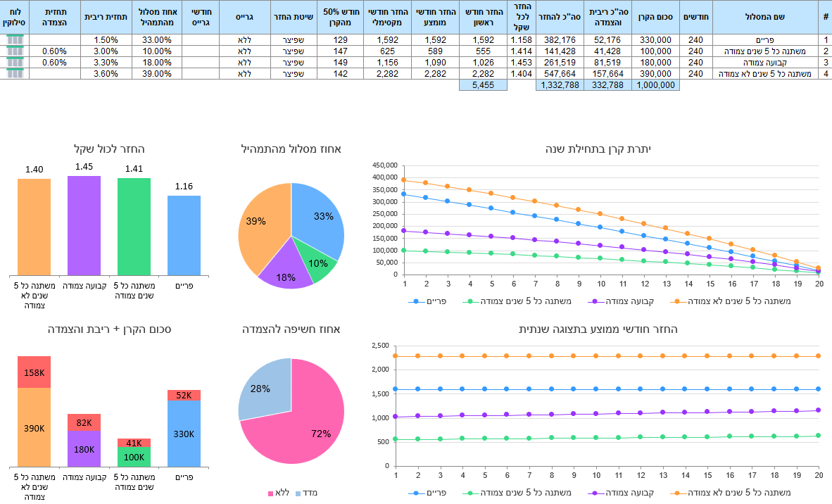This screenshot has width=832, height=504.
Task: Click the 1.40 orange bar in החזר לכול שקל chart
Action: point(34,227)
